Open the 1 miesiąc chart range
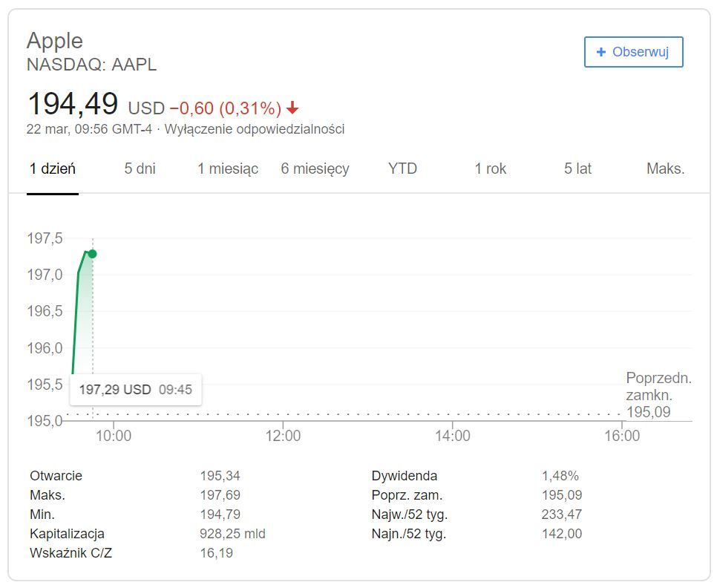Viewport: 717px width, 588px height. pos(228,169)
